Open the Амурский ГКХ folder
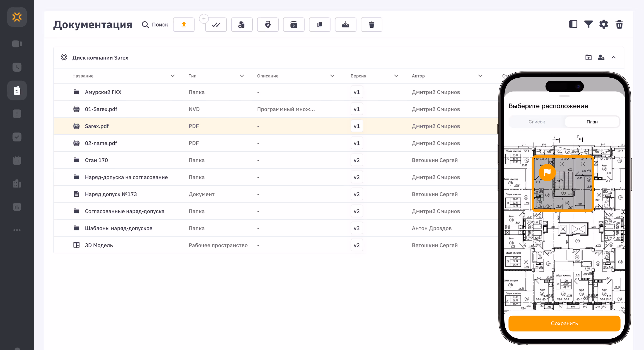This screenshot has height=350, width=644. click(103, 92)
